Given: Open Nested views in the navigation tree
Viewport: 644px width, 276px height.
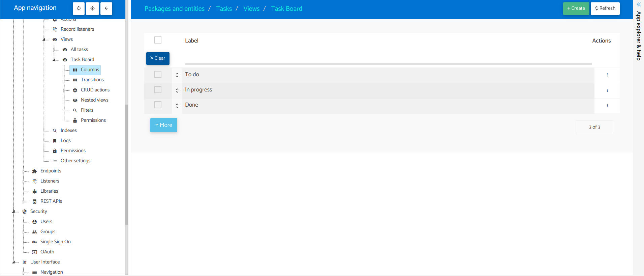Looking at the screenshot, I should (x=95, y=100).
